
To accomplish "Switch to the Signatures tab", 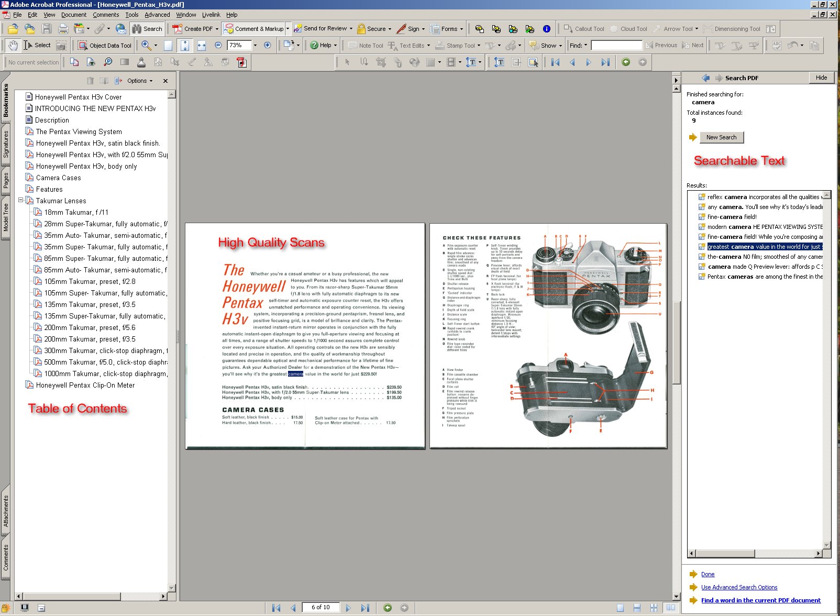I will point(6,145).
